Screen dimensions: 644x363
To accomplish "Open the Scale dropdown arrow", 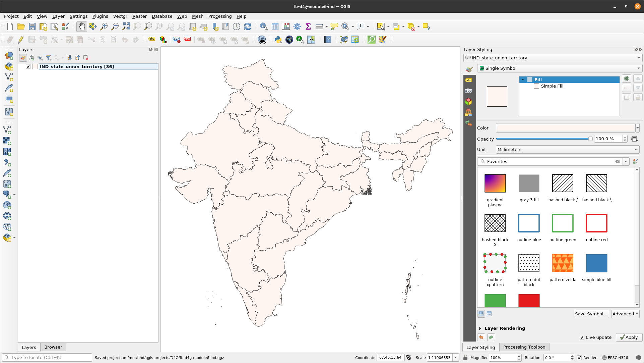I will click(456, 358).
